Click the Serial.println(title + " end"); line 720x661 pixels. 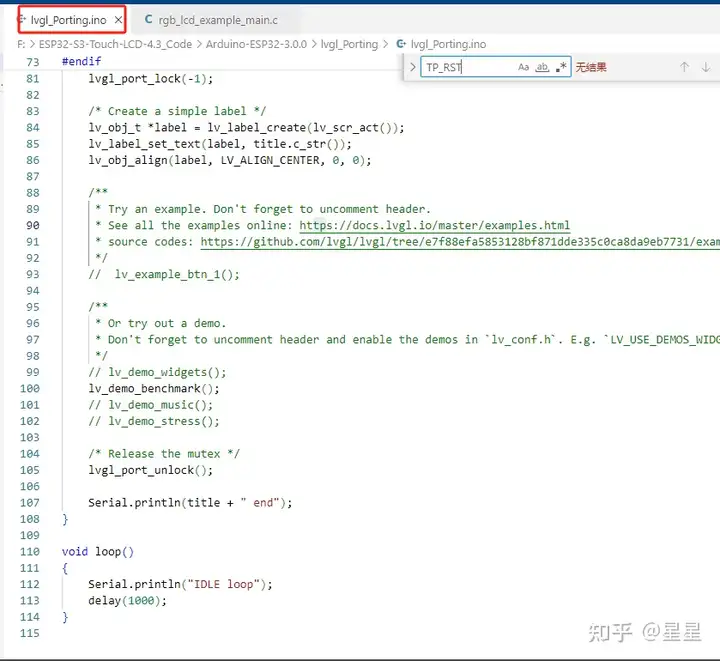coord(190,503)
